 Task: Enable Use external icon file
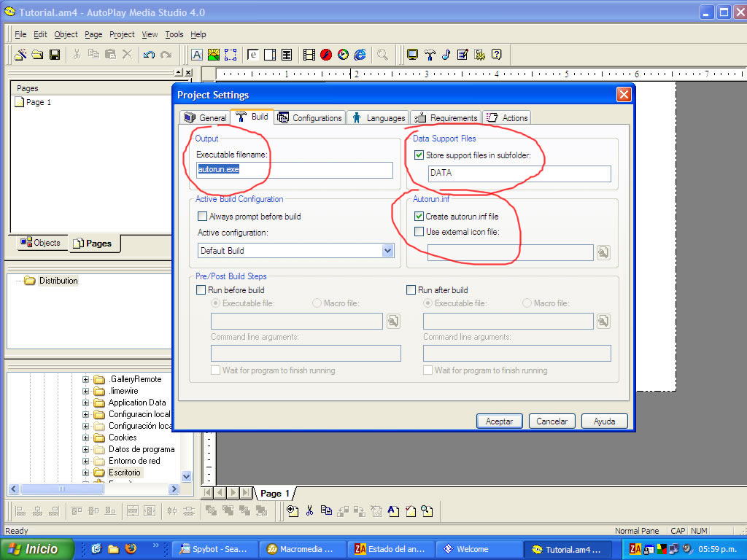(x=419, y=232)
